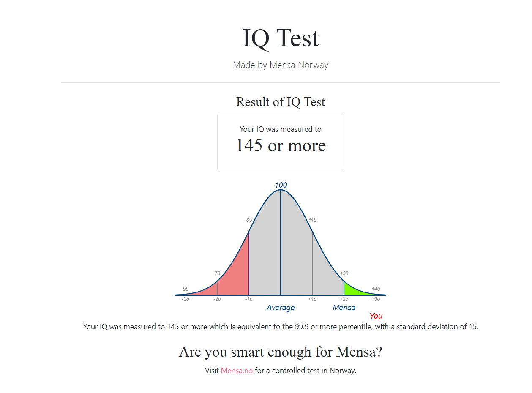Click the Made by Mensa Norway subtitle

[281, 65]
